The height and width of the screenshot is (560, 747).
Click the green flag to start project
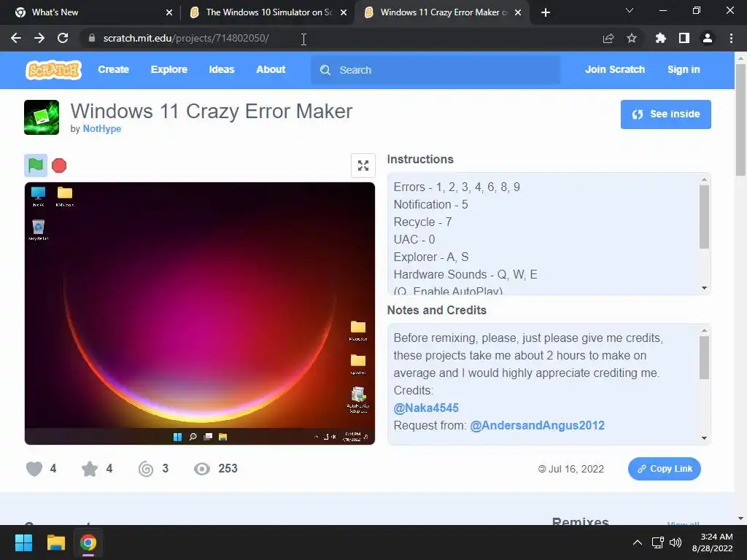point(36,166)
